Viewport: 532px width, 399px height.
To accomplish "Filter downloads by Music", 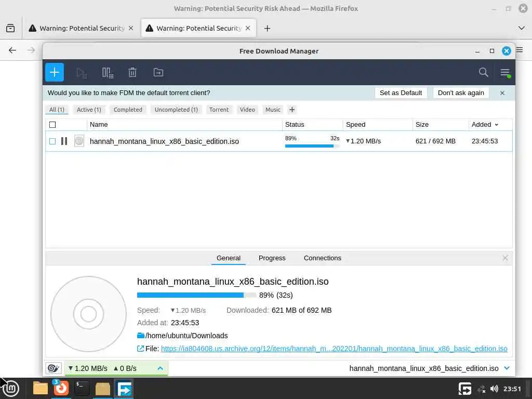I will [273, 110].
